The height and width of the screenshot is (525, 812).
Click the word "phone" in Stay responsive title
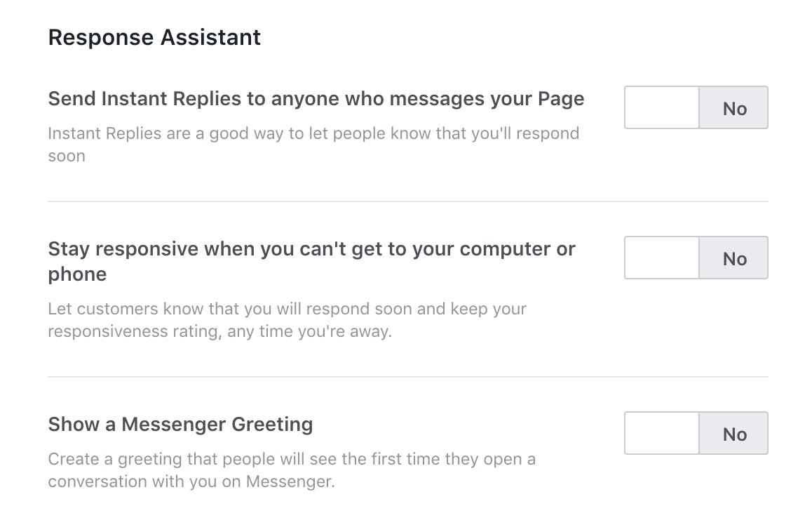point(77,274)
